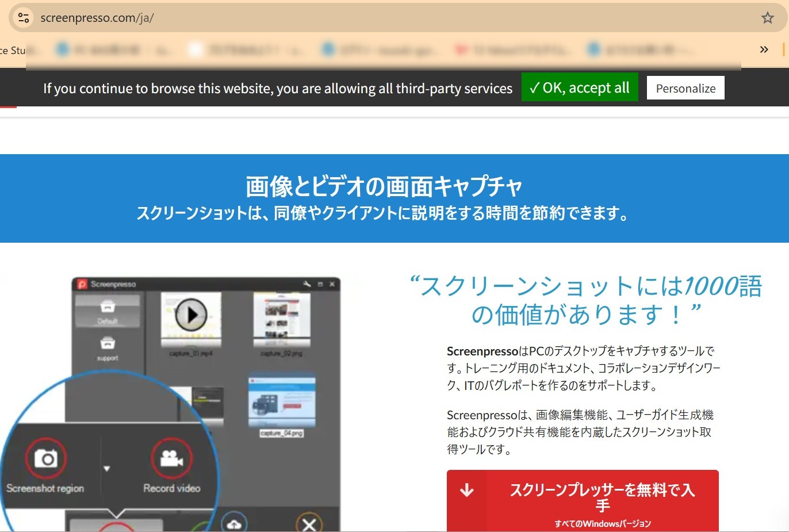Bookmark this page with the star icon
This screenshot has height=532, width=789.
(x=768, y=18)
